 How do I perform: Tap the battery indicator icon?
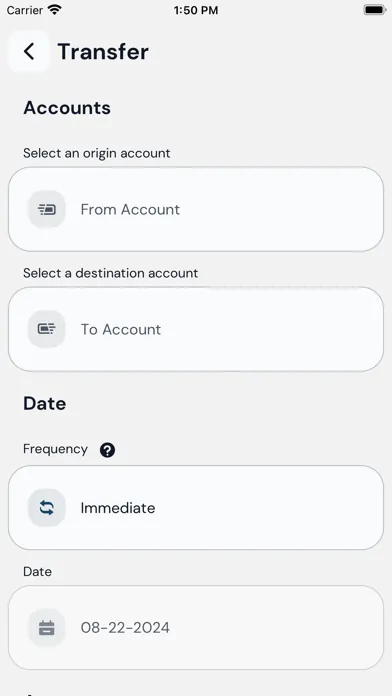[x=375, y=10]
